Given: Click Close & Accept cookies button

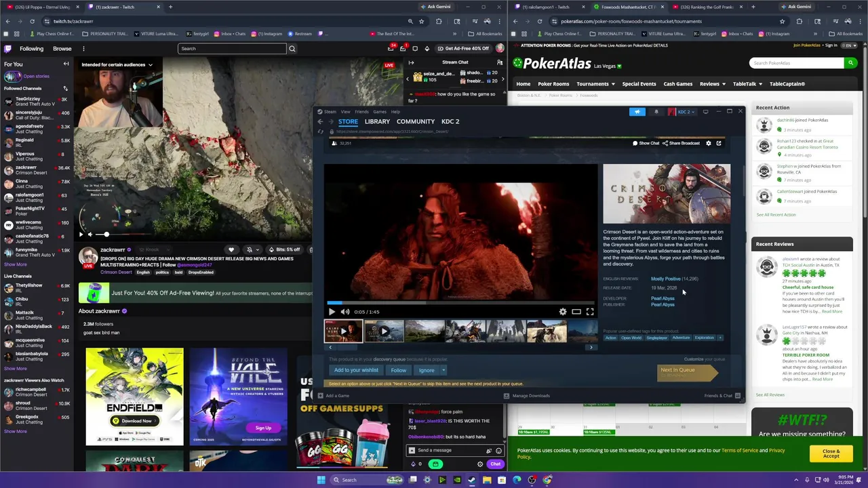Looking at the screenshot, I should [831, 453].
